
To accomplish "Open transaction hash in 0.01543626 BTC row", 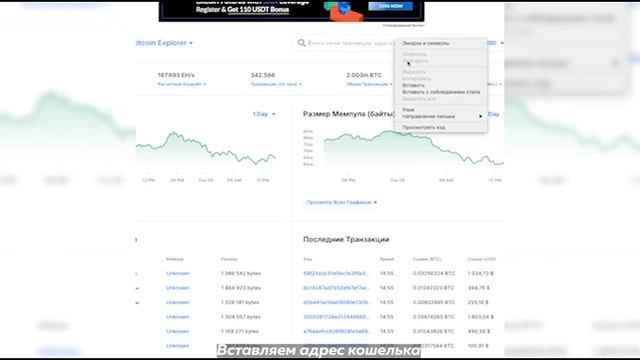I will click(337, 331).
